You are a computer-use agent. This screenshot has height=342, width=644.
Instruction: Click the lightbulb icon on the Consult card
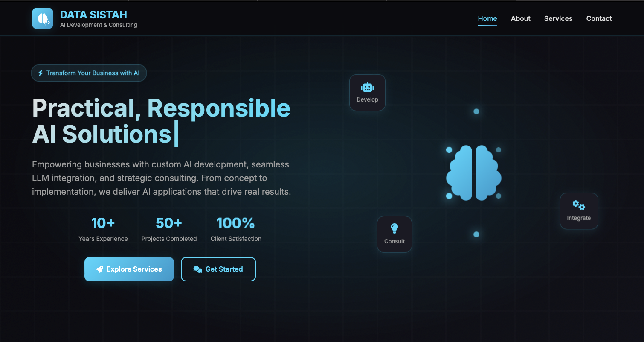coord(395,228)
